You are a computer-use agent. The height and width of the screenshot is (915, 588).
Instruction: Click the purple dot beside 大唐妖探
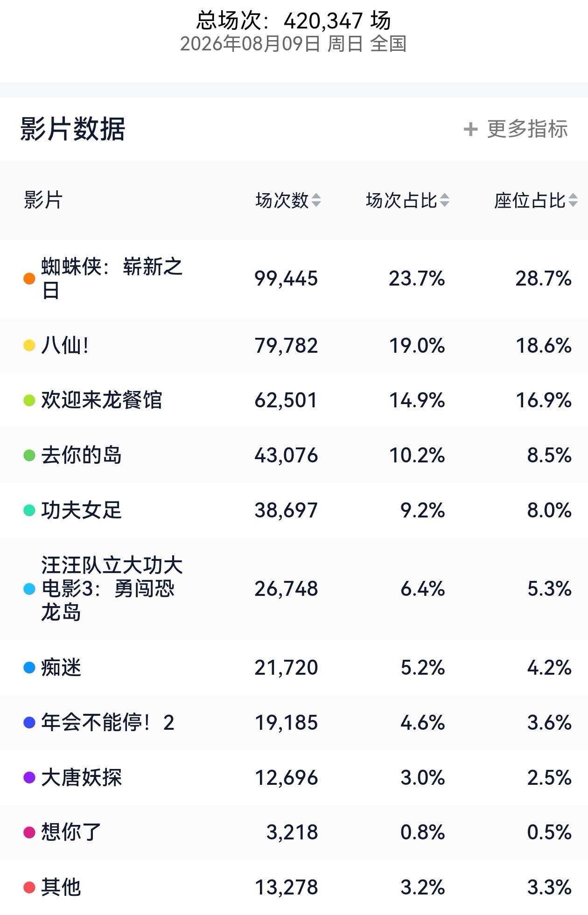pyautogui.click(x=29, y=777)
